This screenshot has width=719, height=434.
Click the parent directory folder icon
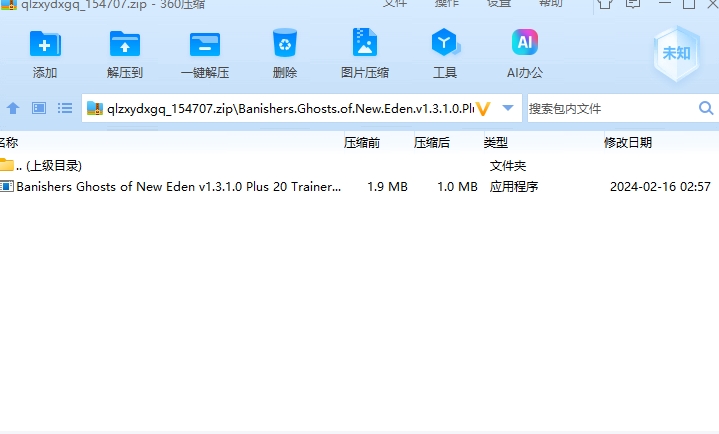coord(7,164)
